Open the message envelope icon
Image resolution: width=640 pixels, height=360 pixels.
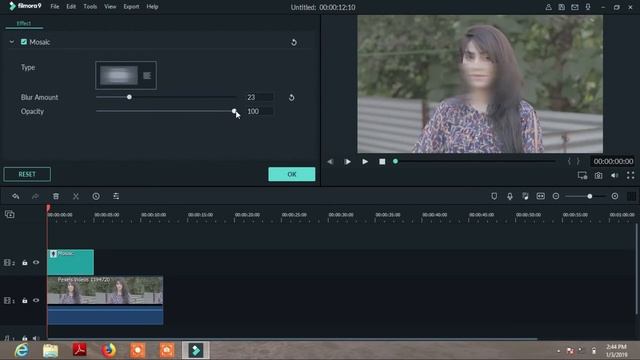tap(575, 7)
